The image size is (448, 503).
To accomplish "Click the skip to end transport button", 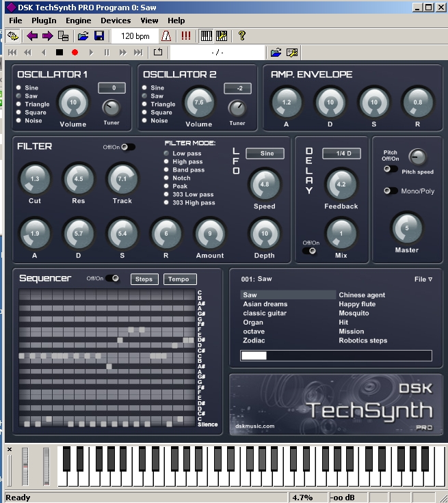I will [138, 53].
